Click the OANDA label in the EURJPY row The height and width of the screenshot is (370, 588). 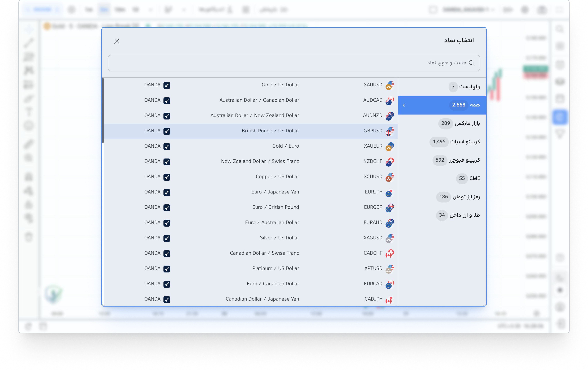coord(152,192)
